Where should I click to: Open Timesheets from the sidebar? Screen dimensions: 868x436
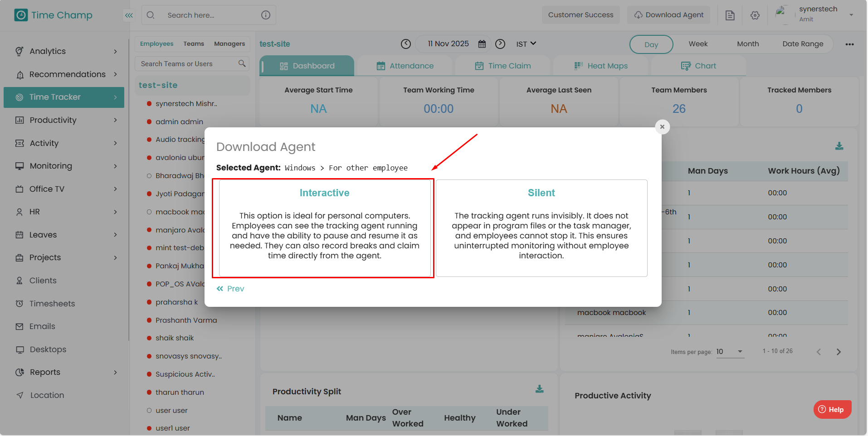tap(52, 304)
